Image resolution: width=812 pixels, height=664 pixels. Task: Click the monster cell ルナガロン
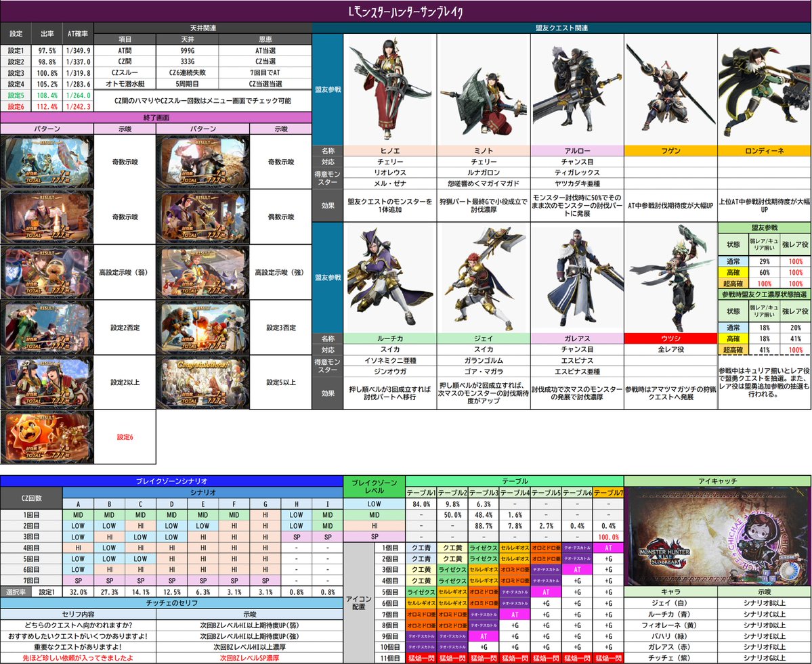484,173
